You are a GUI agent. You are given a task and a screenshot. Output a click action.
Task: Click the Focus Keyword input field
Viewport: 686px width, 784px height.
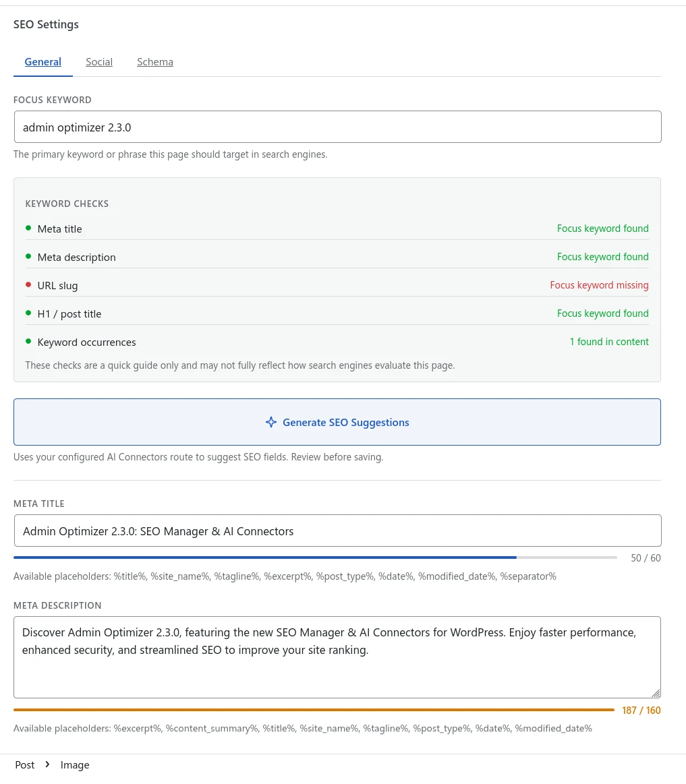[337, 127]
